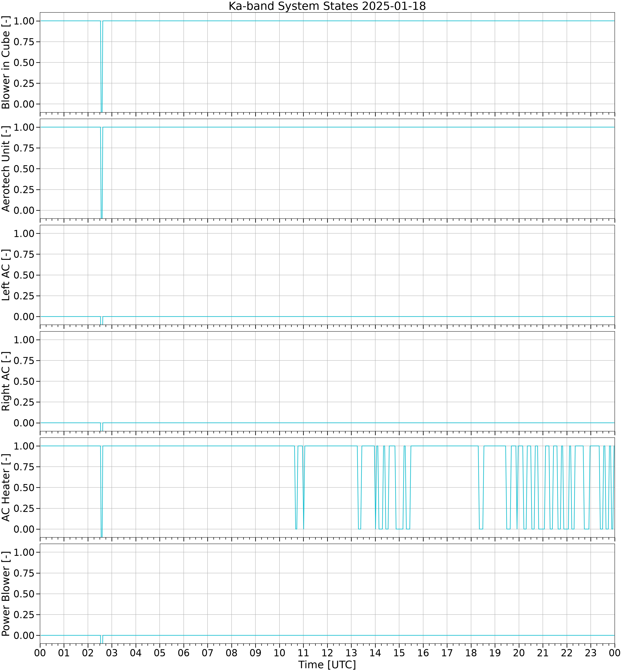Click the 12 hour tick label on x-axis
Screen dimensions: 622x672
(x=327, y=653)
